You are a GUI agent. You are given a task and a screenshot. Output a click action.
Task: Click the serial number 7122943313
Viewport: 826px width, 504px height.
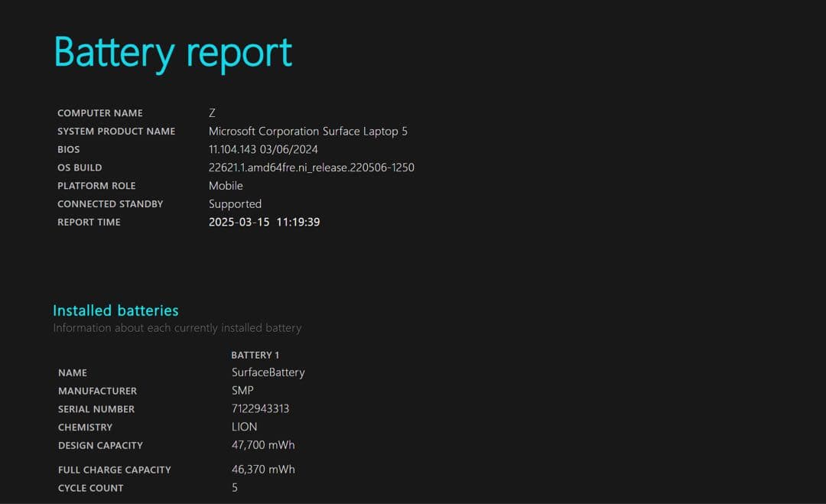(260, 408)
